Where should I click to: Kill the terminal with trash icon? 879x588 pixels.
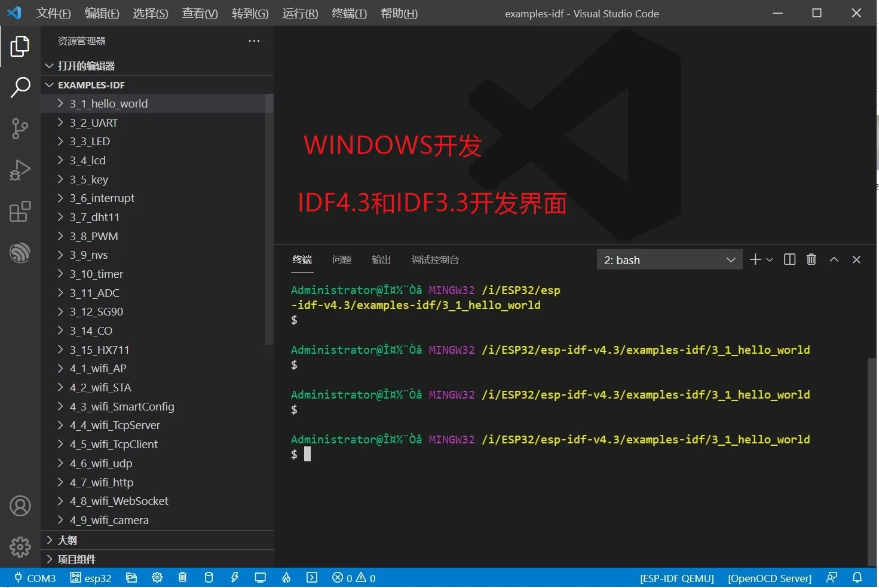pyautogui.click(x=811, y=259)
